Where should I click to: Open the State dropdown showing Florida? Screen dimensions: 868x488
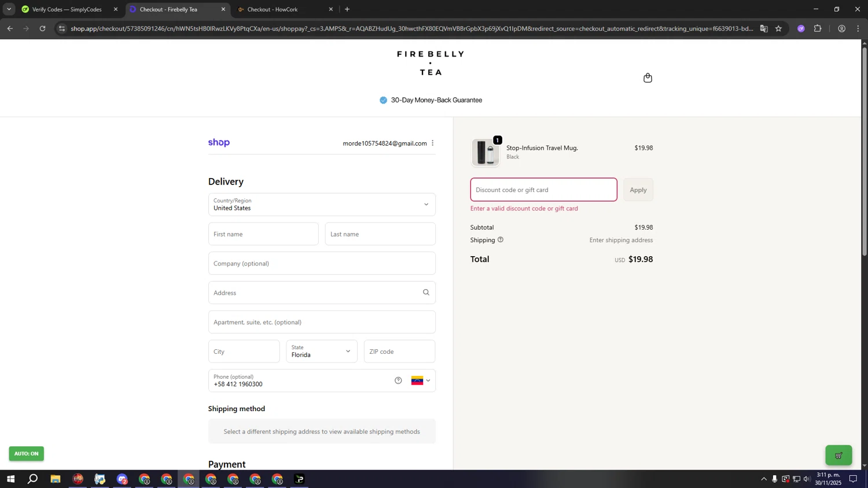(x=322, y=352)
